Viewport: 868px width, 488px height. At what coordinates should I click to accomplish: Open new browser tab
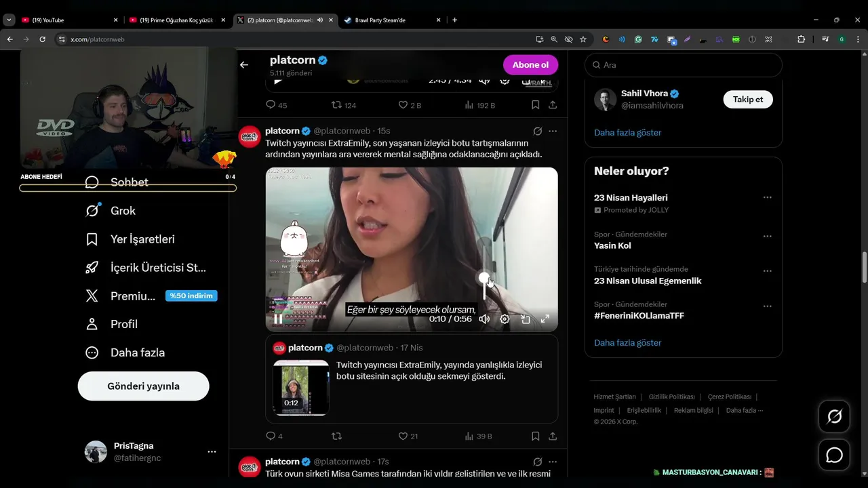(x=454, y=20)
